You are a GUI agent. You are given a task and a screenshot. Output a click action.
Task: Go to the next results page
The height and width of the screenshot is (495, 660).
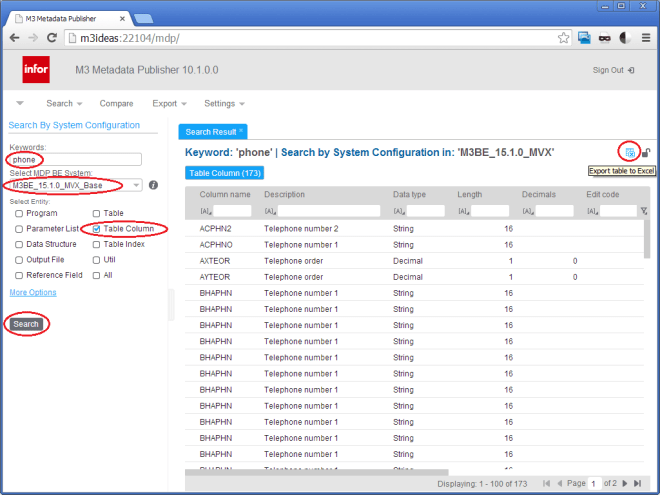[x=624, y=484]
